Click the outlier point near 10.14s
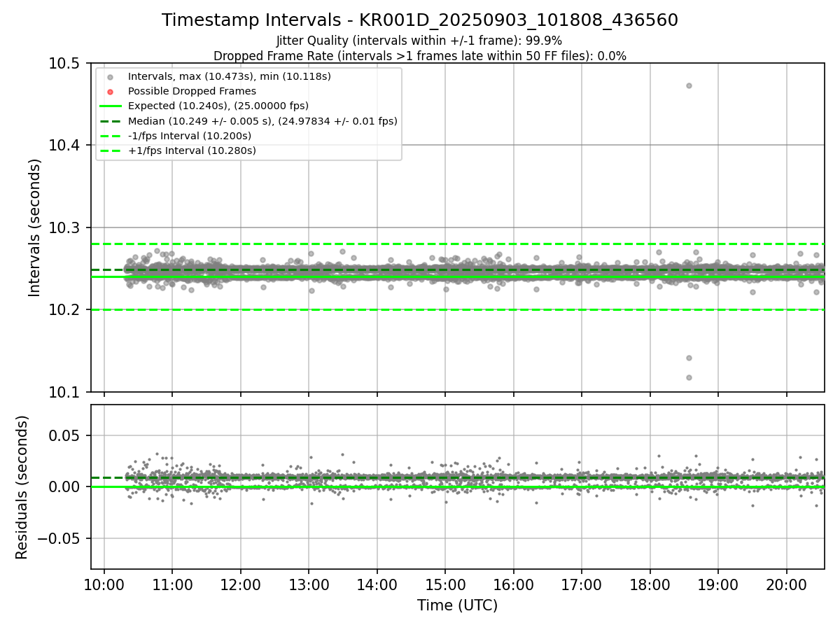Image resolution: width=840 pixels, height=630 pixels. 689,358
